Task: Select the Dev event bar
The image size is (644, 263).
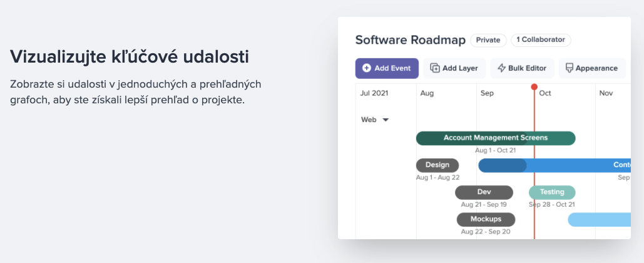Action: [484, 192]
